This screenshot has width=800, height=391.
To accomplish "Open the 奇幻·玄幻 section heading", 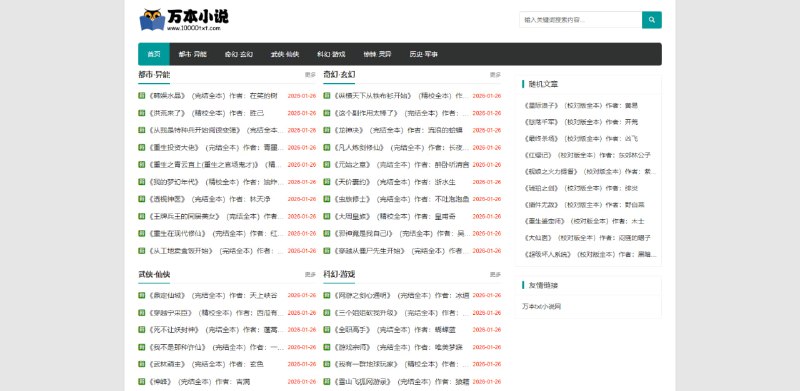I will click(339, 75).
